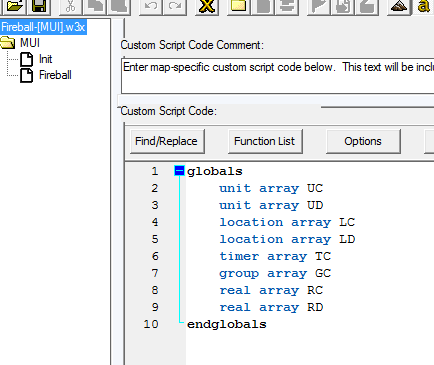Screen dimensions: 434x365
Task: Click line number 10 in the gutter
Action: coord(151,324)
